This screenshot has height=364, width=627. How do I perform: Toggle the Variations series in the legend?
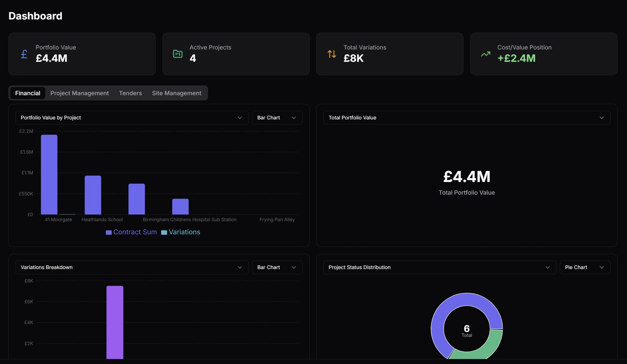click(x=181, y=232)
